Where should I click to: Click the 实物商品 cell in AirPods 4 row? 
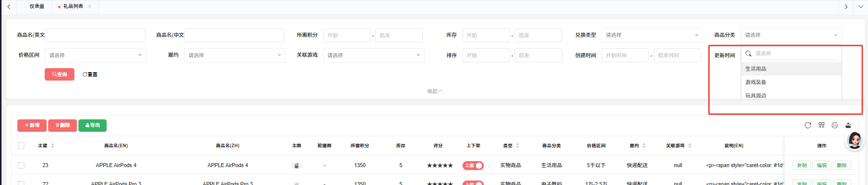(x=511, y=165)
